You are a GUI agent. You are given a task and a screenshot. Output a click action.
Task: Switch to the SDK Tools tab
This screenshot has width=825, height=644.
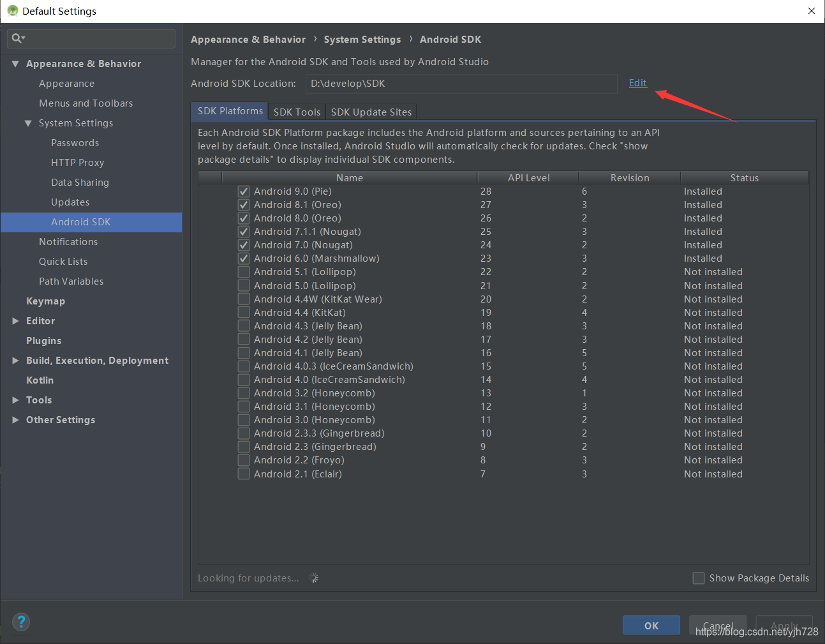[x=297, y=112]
